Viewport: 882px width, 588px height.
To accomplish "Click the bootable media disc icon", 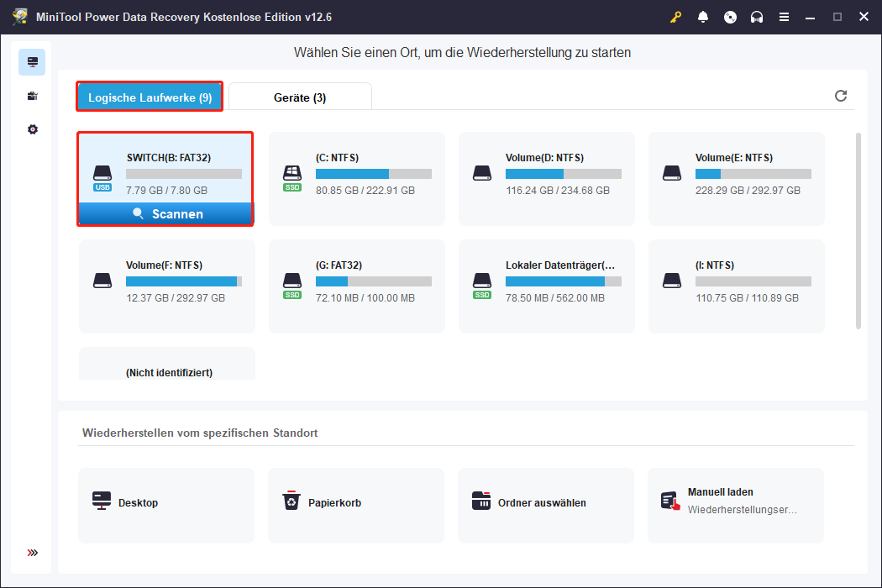I will [730, 17].
